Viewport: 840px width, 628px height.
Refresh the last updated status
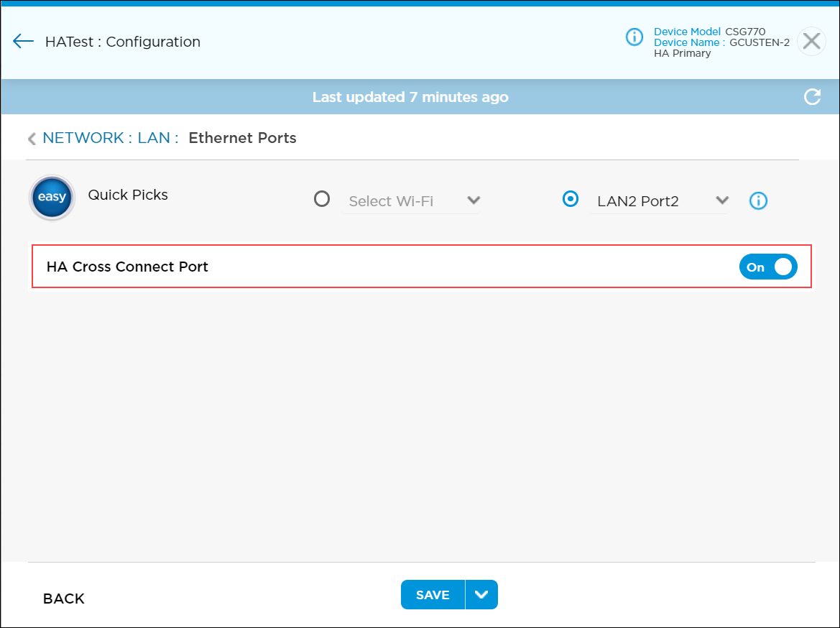click(812, 97)
